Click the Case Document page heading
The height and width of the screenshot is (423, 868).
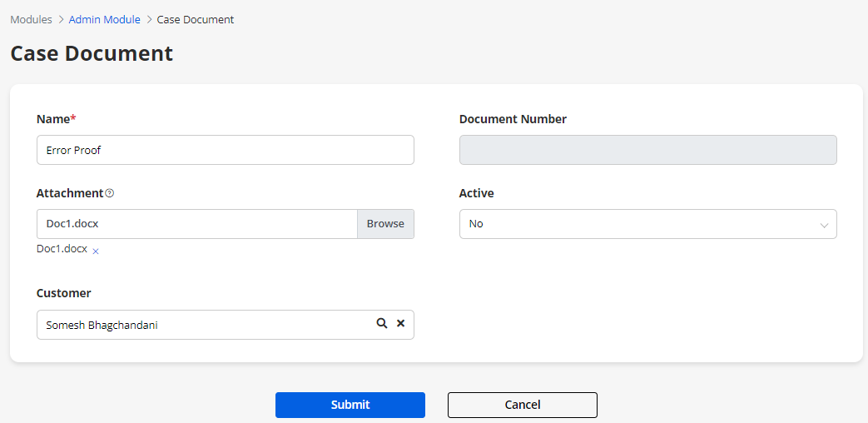pyautogui.click(x=92, y=53)
